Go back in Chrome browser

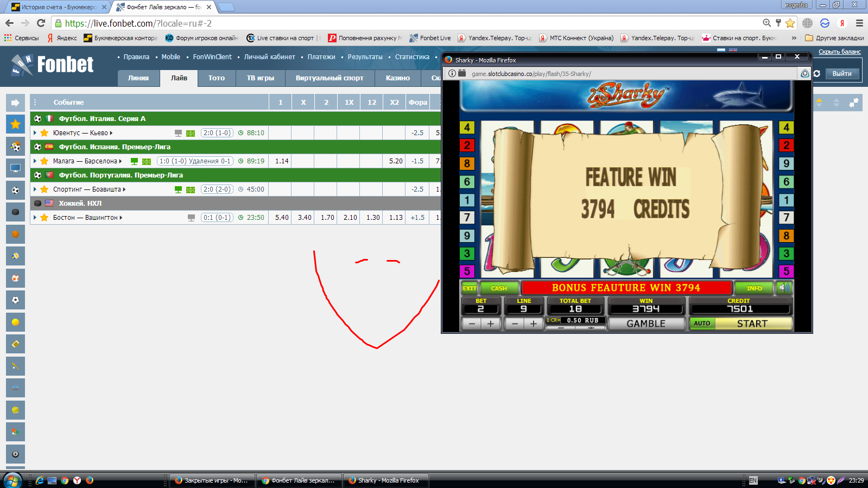9,23
